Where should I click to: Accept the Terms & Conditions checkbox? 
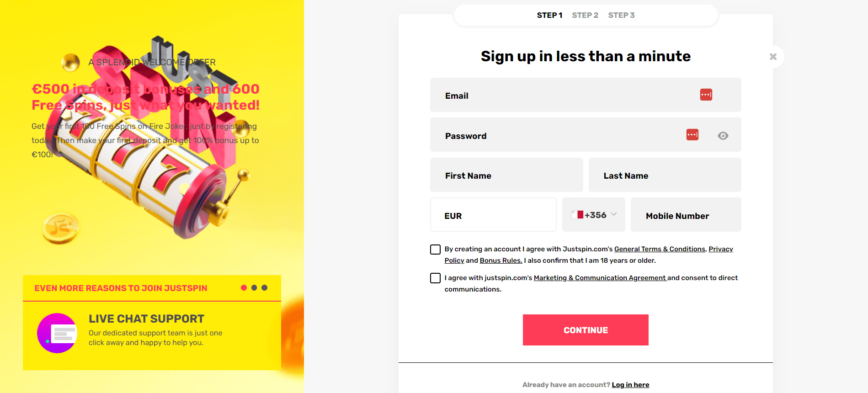click(x=435, y=250)
